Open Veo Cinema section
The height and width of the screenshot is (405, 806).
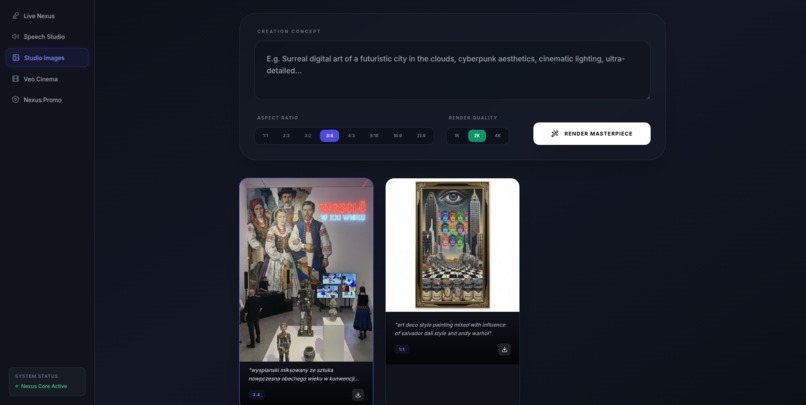(47, 79)
